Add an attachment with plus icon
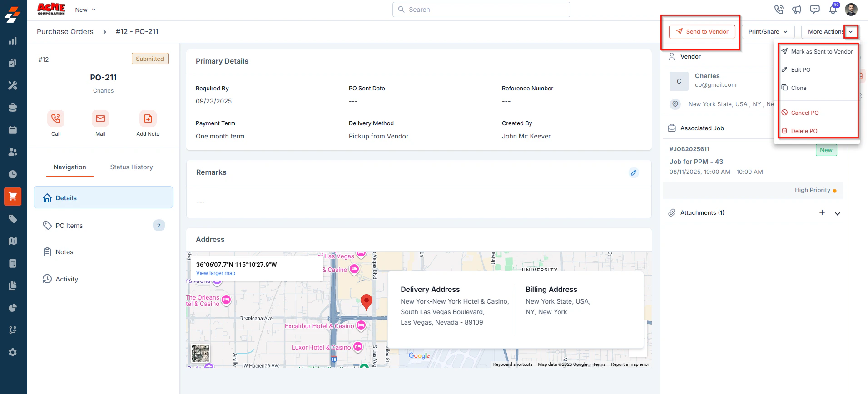Screen dimensions: 868x394 822,212
